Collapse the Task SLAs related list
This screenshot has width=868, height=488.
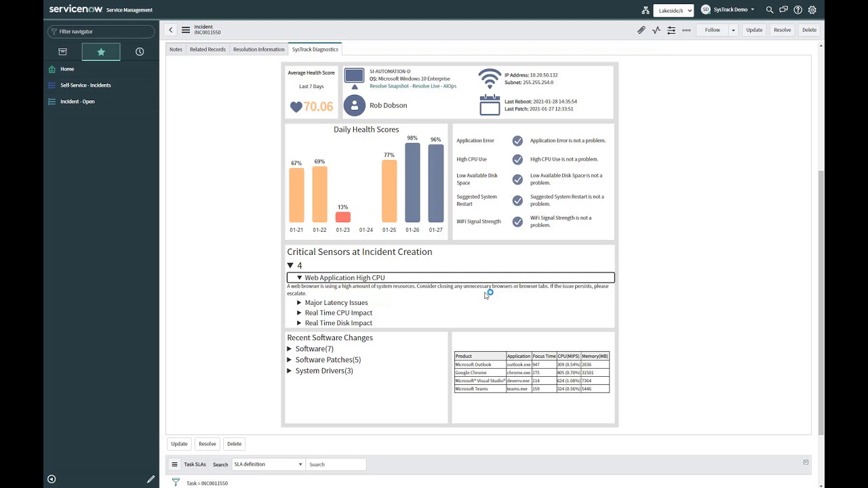click(806, 462)
